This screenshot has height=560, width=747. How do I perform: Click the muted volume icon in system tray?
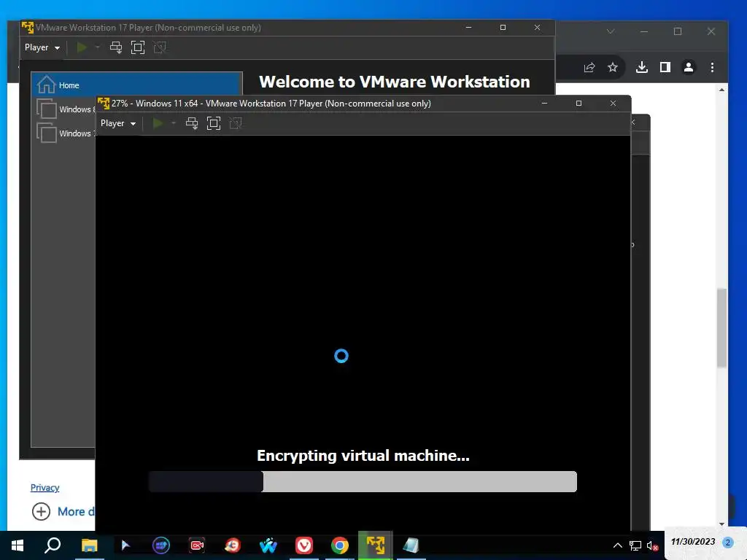point(652,545)
